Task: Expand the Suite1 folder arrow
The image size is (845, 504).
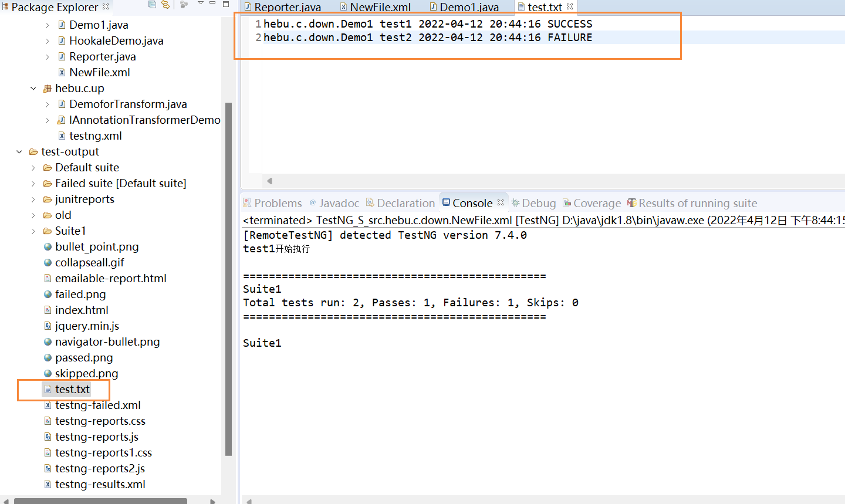Action: 33,231
